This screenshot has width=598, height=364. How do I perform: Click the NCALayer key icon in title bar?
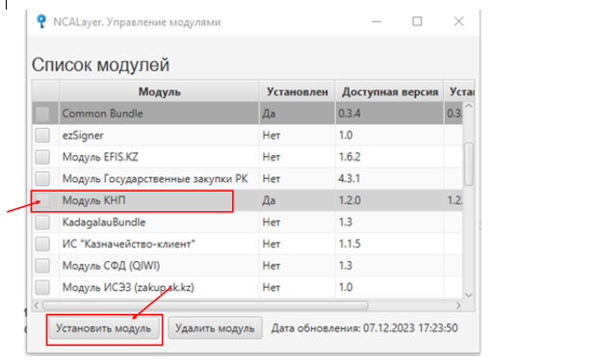tap(41, 21)
